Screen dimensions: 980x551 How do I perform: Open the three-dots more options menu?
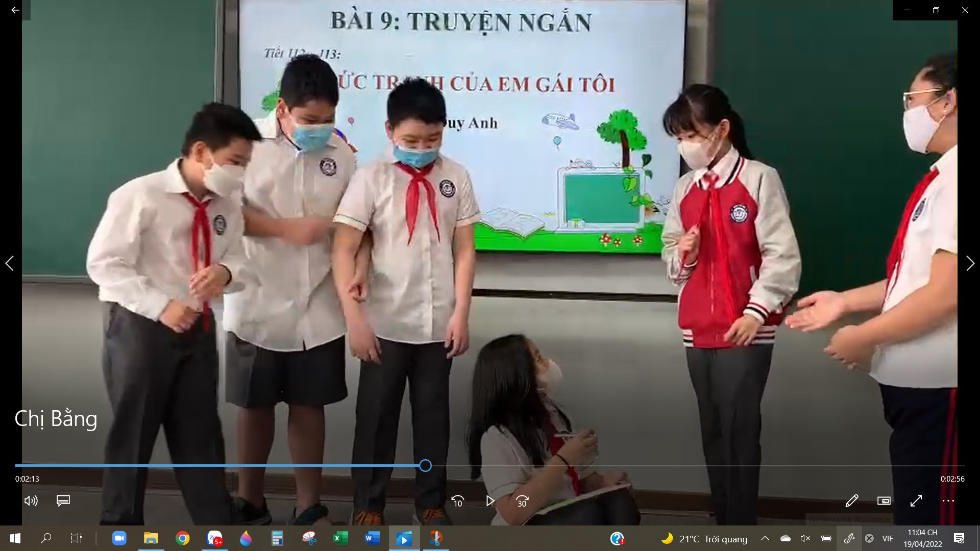pos(948,501)
